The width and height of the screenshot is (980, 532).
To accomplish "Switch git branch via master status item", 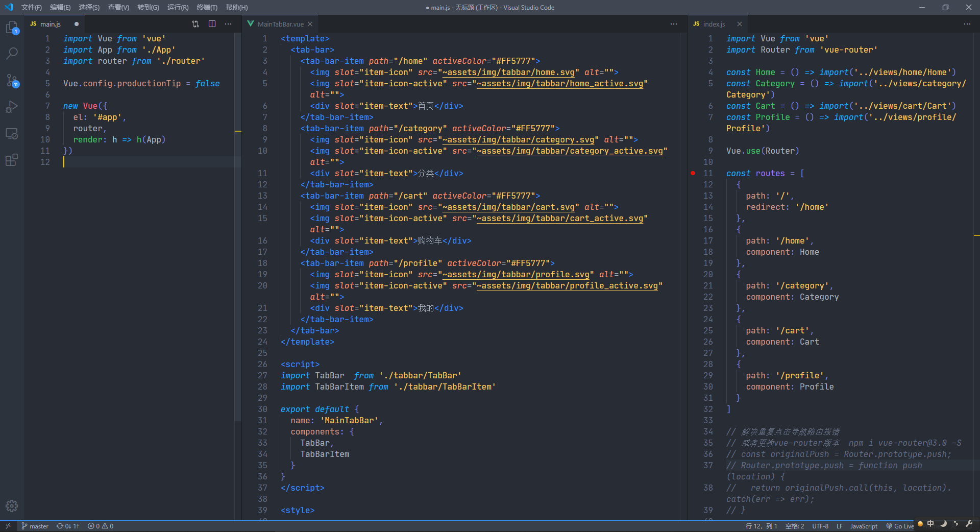I will coord(35,526).
